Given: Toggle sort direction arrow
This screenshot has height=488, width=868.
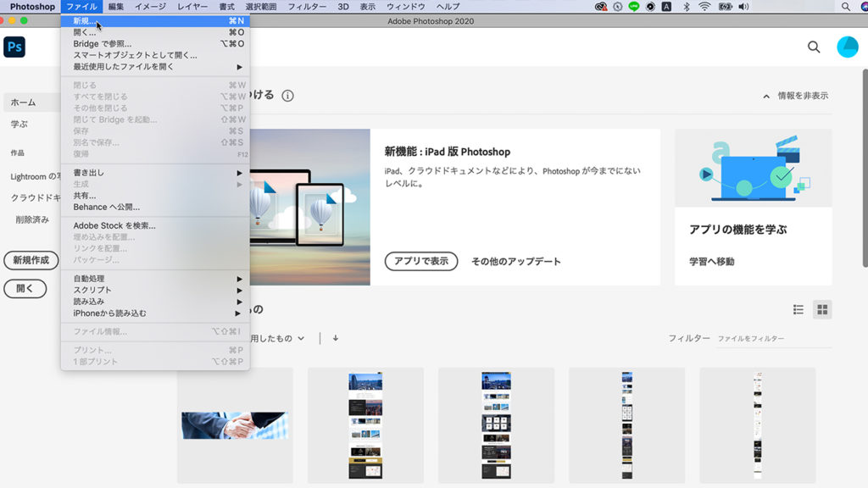Looking at the screenshot, I should [x=336, y=338].
